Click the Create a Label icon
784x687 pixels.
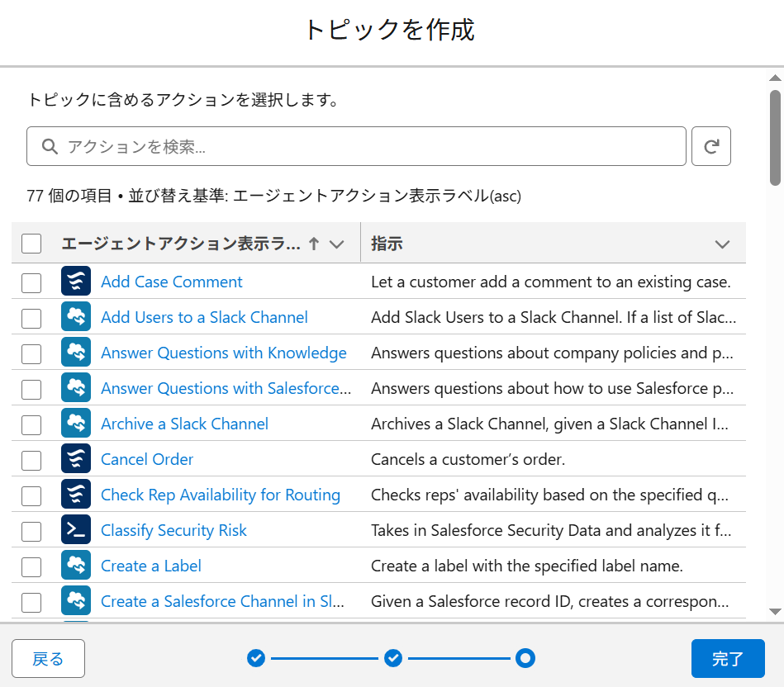click(x=76, y=565)
